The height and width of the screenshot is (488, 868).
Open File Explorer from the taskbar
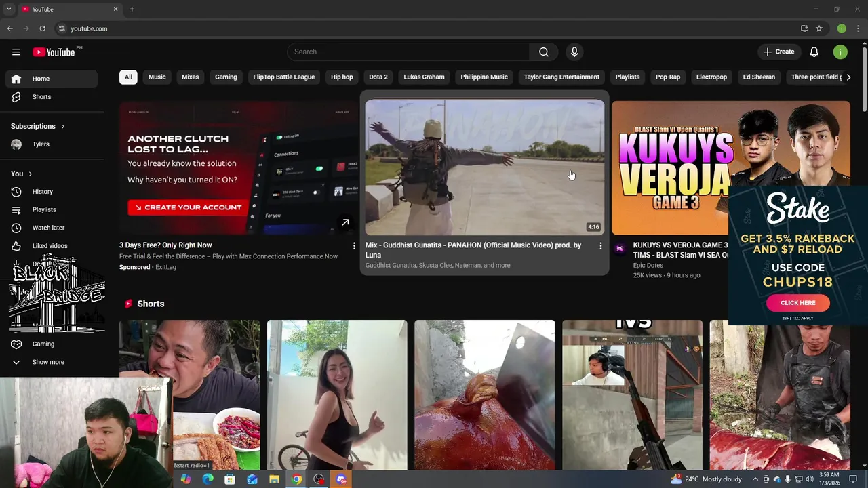[274, 479]
